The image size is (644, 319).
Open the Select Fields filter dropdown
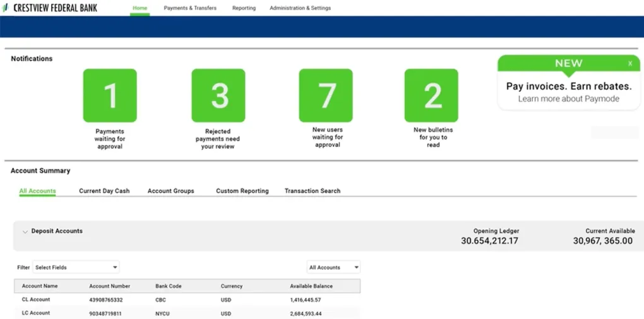[76, 267]
